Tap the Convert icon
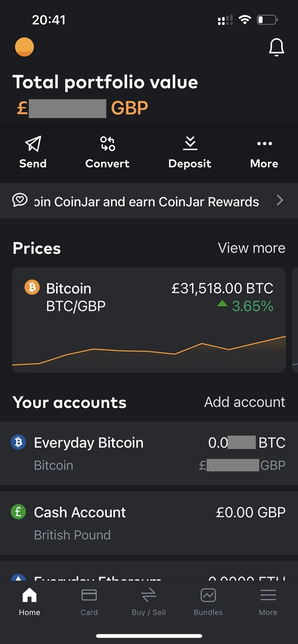This screenshot has width=298, height=644. tap(107, 144)
